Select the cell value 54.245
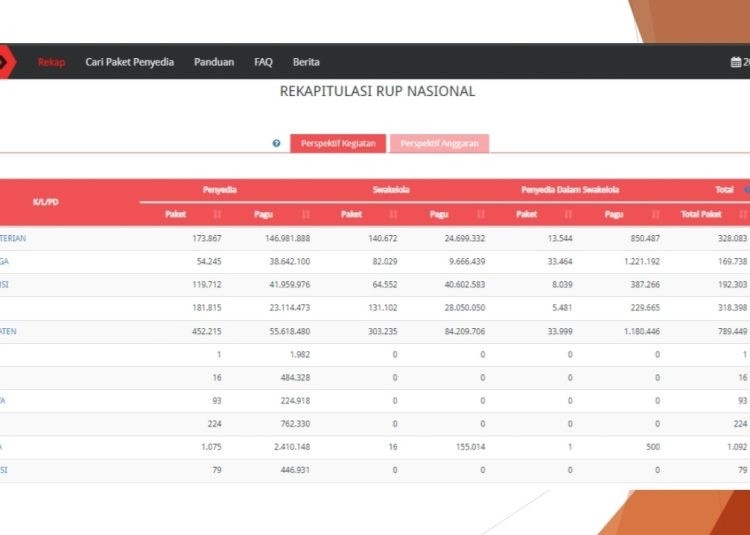The width and height of the screenshot is (750, 535). pos(209,262)
